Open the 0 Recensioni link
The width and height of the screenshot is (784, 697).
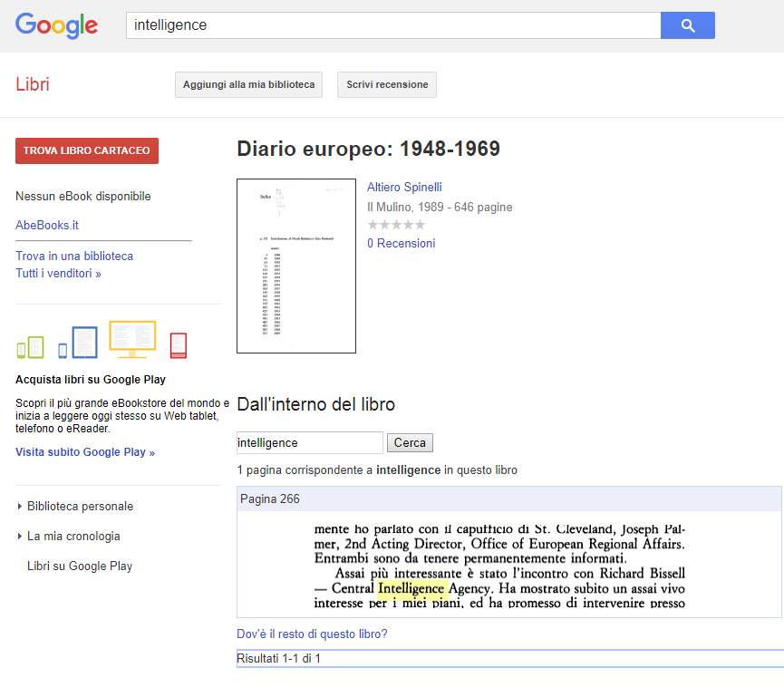coord(401,244)
